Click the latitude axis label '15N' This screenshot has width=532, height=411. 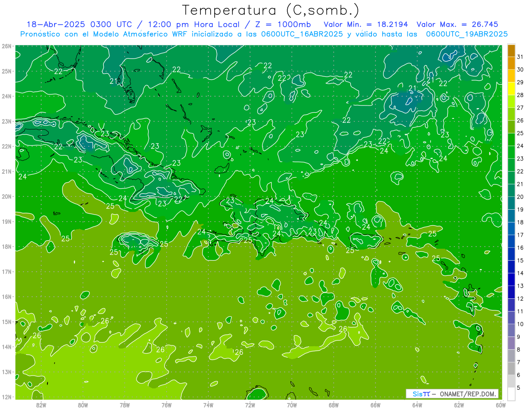[6, 322]
